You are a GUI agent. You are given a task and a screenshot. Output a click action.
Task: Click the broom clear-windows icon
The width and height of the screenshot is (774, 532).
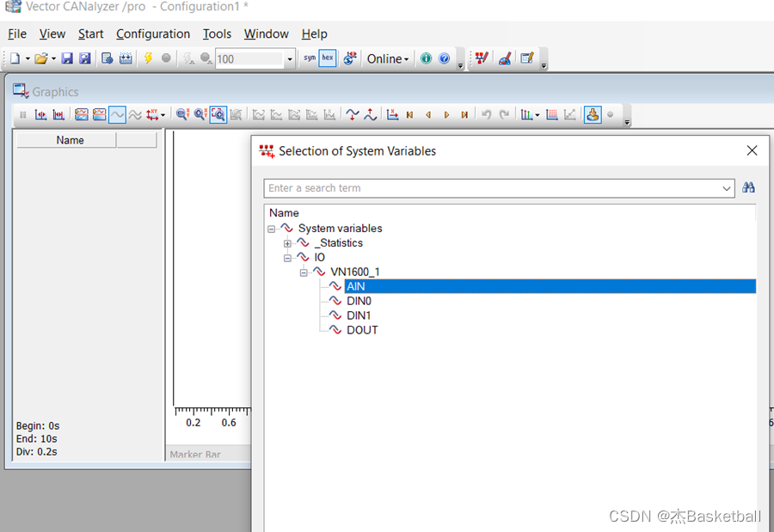(505, 58)
